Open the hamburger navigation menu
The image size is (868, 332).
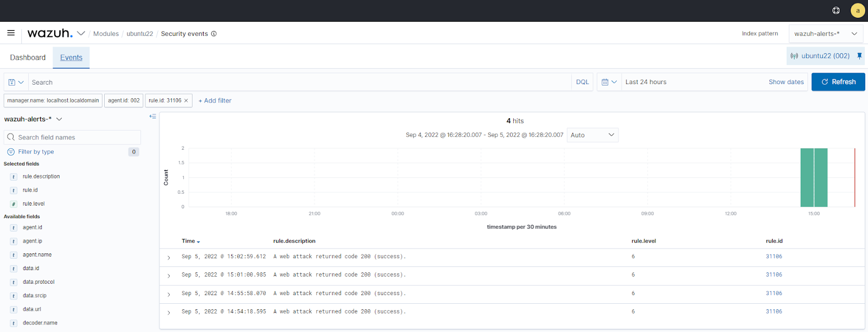tap(11, 33)
